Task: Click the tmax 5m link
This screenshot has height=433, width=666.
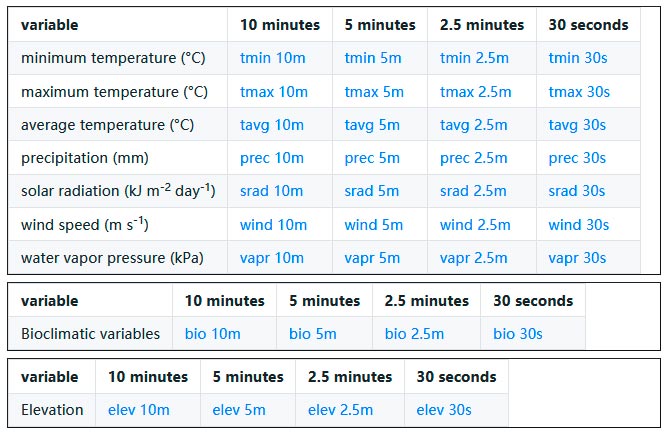Action: pos(374,92)
